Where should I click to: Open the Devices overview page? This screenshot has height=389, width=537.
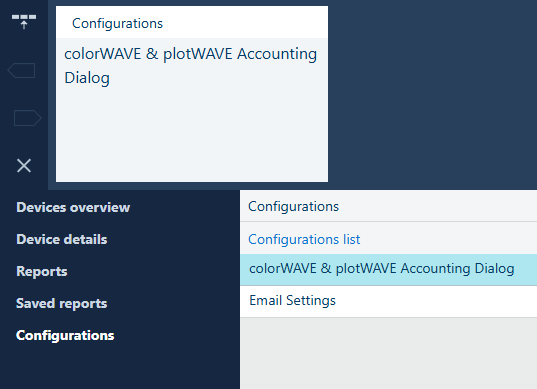[73, 208]
